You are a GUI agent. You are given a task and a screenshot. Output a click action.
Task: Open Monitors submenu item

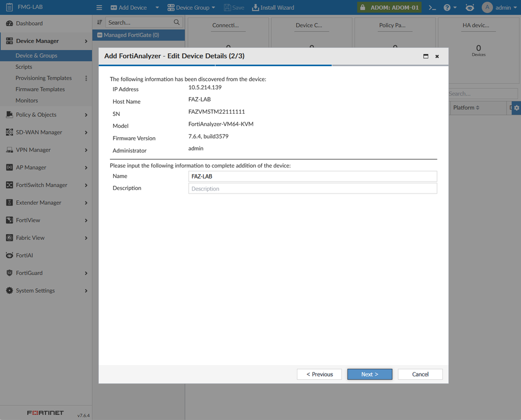pos(27,100)
